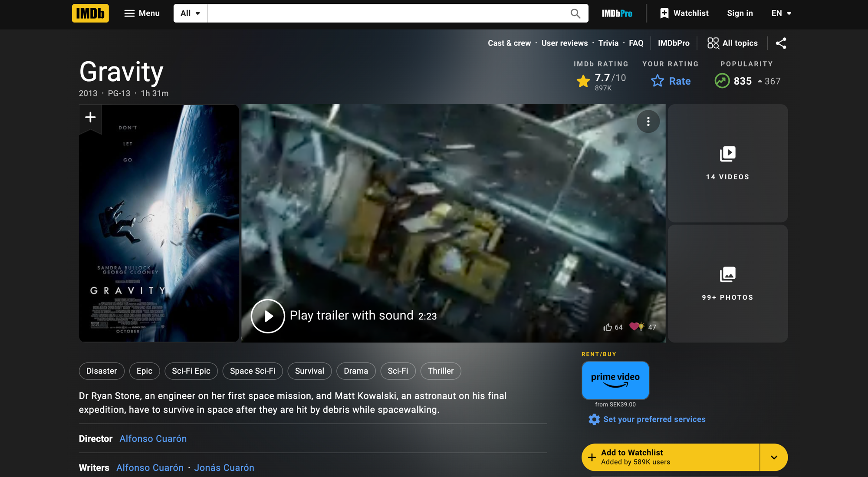Viewport: 868px width, 477px height.
Task: Open the EN language dropdown
Action: (781, 13)
